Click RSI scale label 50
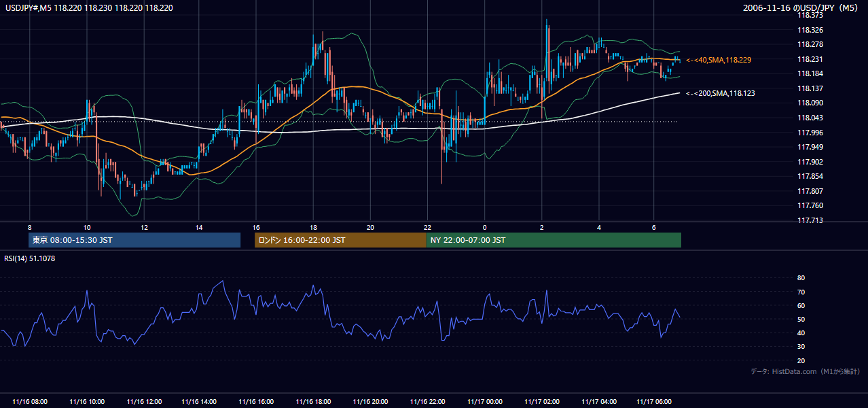 (801, 320)
